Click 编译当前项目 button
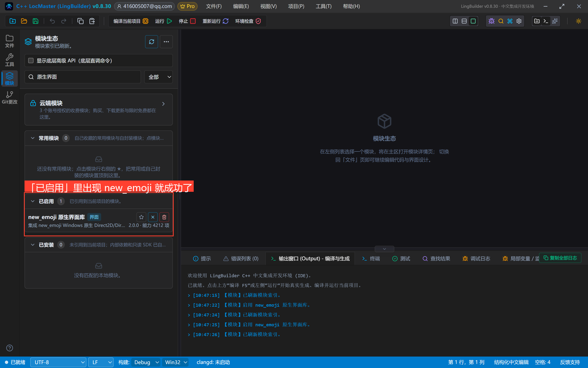The width and height of the screenshot is (588, 368). point(131,21)
